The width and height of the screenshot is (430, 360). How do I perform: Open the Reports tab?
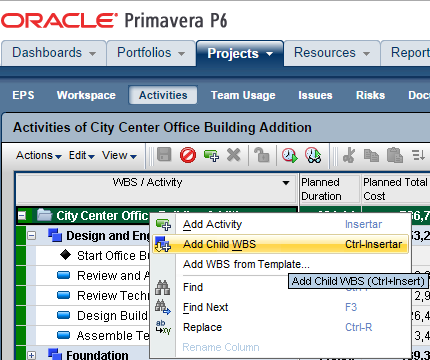pyautogui.click(x=406, y=53)
